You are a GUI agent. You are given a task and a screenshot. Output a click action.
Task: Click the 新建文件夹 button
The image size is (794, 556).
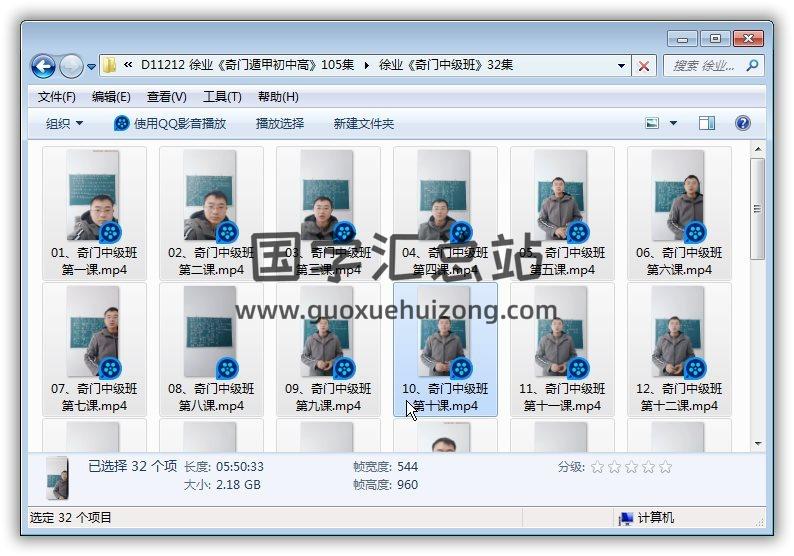tap(364, 123)
